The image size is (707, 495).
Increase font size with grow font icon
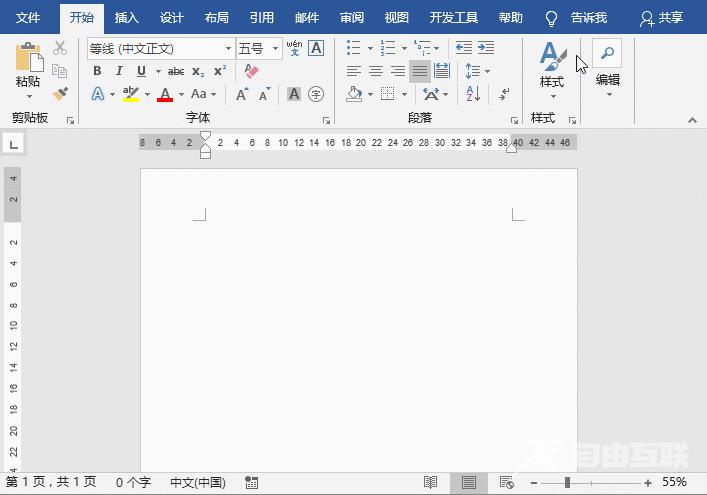coord(242,94)
